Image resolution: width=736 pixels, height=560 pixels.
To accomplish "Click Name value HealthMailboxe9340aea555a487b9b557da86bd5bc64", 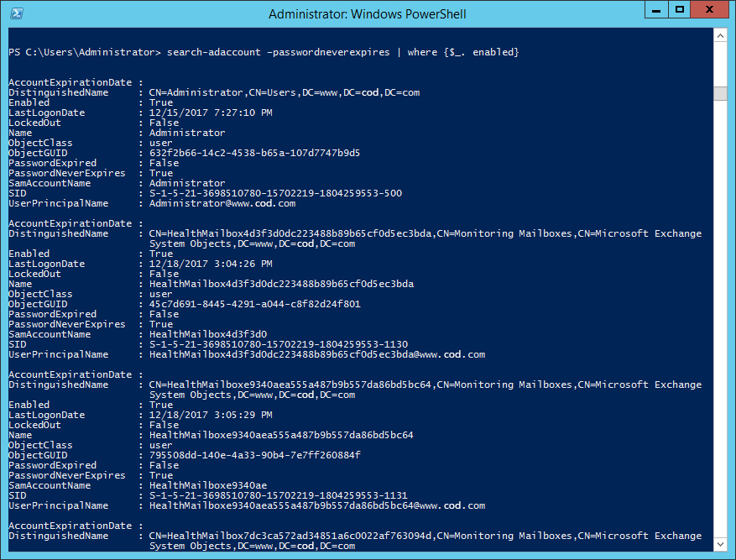I will 281,435.
